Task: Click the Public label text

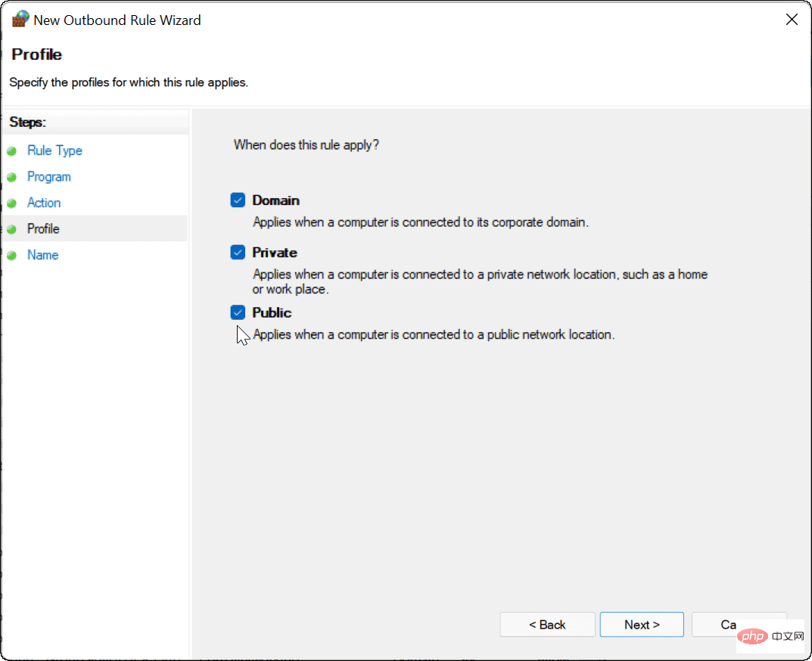Action: point(272,312)
